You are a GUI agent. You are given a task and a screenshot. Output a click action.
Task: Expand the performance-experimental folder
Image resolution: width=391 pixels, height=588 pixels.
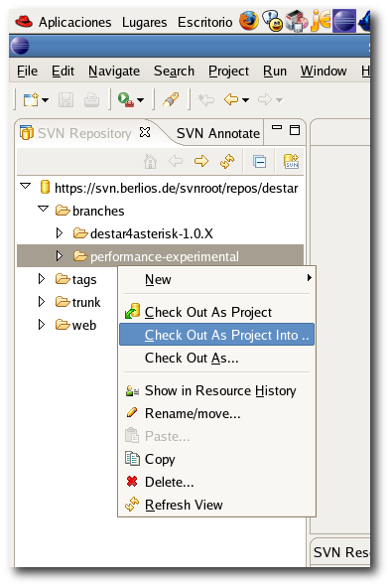point(60,255)
